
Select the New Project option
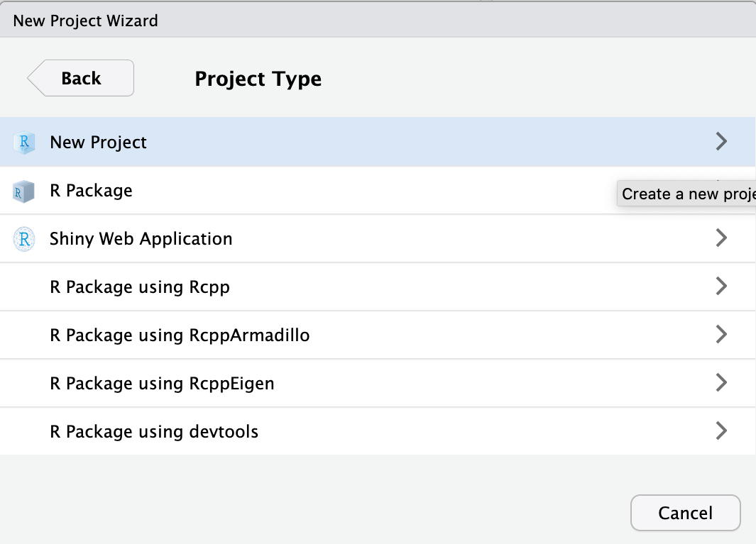pyautogui.click(x=98, y=143)
